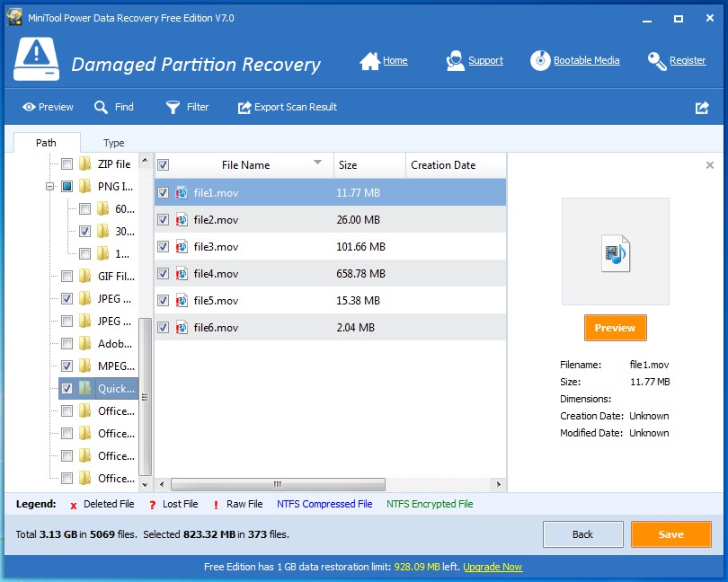This screenshot has width=728, height=582.
Task: Uncheck the 30... subfolder checkbox
Action: tap(84, 231)
